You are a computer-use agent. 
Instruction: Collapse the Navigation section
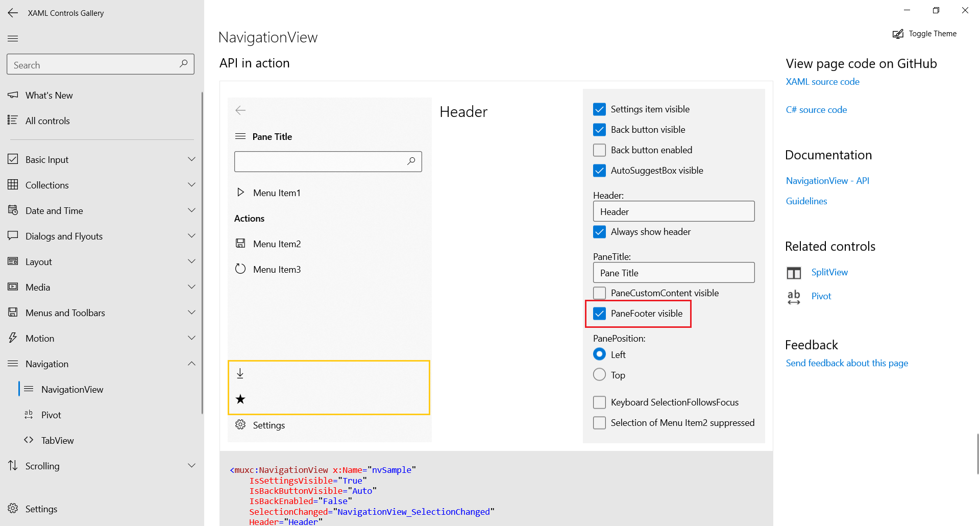[x=191, y=363]
